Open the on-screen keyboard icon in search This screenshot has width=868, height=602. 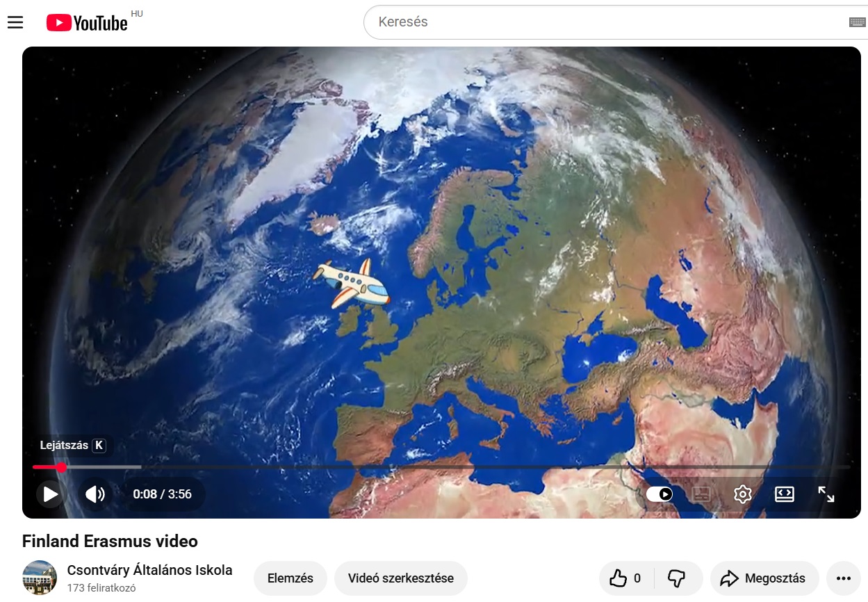[x=858, y=22]
